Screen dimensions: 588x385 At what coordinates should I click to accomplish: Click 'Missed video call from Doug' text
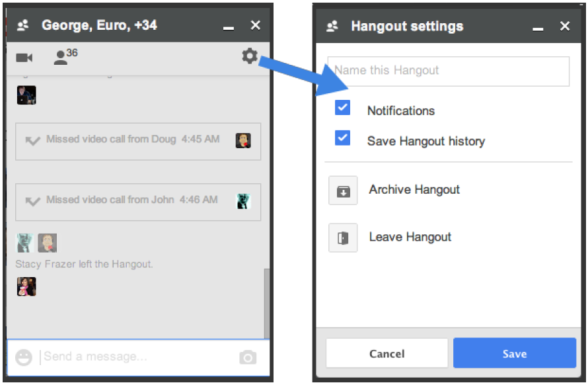click(111, 139)
